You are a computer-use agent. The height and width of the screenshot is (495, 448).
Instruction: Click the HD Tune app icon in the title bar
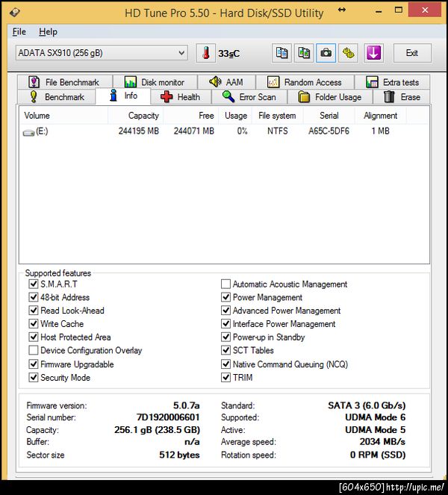[x=14, y=13]
